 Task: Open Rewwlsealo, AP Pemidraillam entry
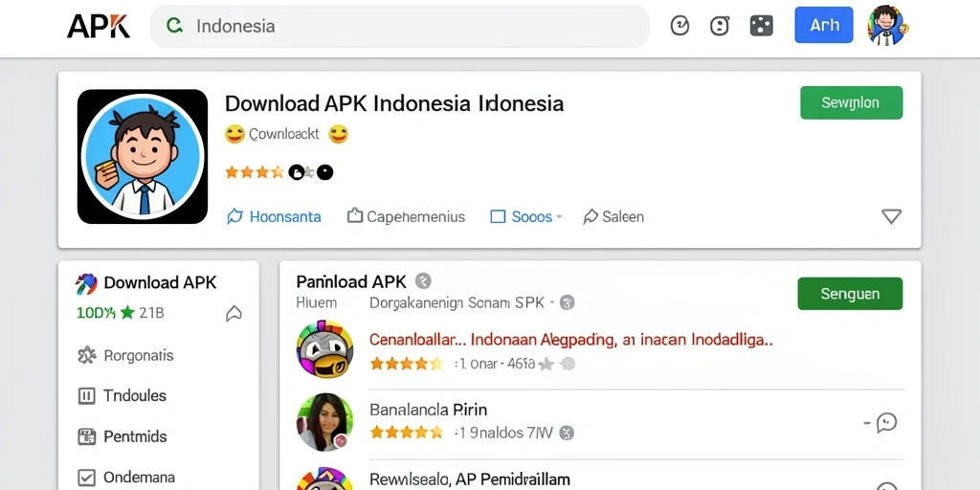point(469,479)
